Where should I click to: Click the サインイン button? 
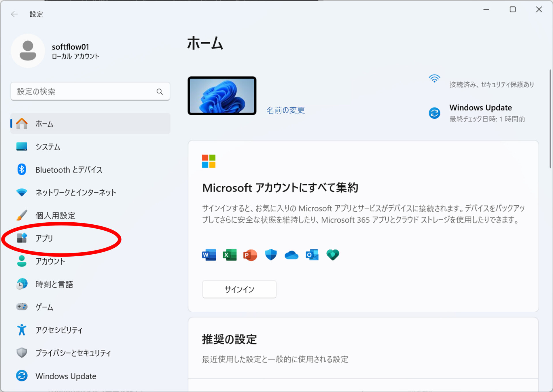(x=239, y=289)
